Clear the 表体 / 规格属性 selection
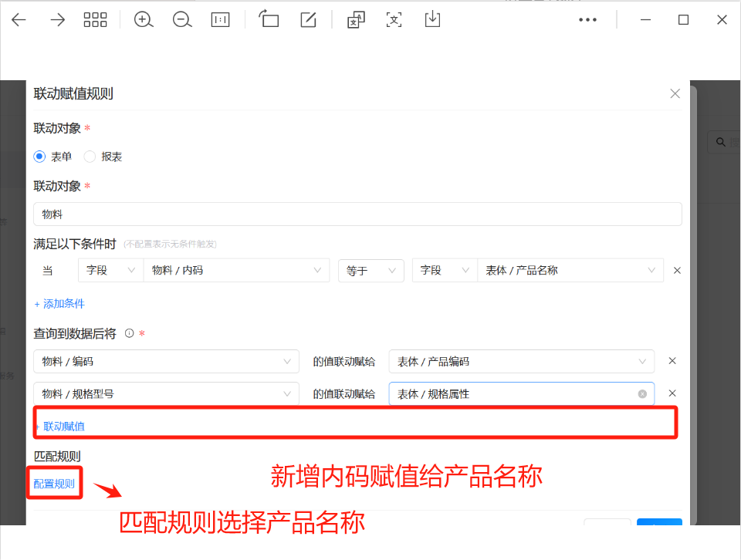 tap(642, 394)
